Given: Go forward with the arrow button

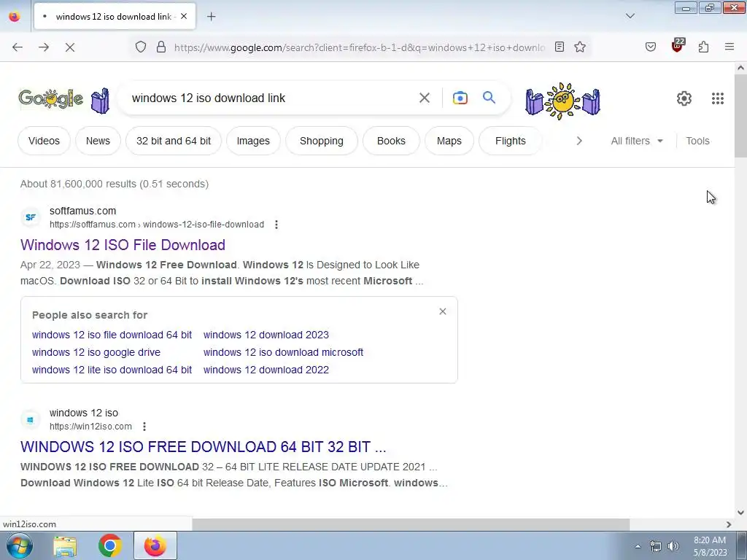Looking at the screenshot, I should [44, 47].
